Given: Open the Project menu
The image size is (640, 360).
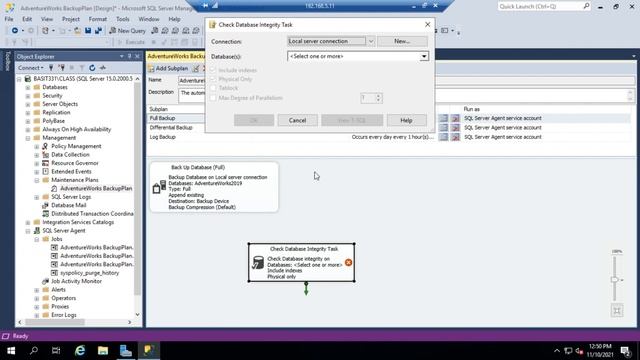Looking at the screenshot, I should (71, 19).
